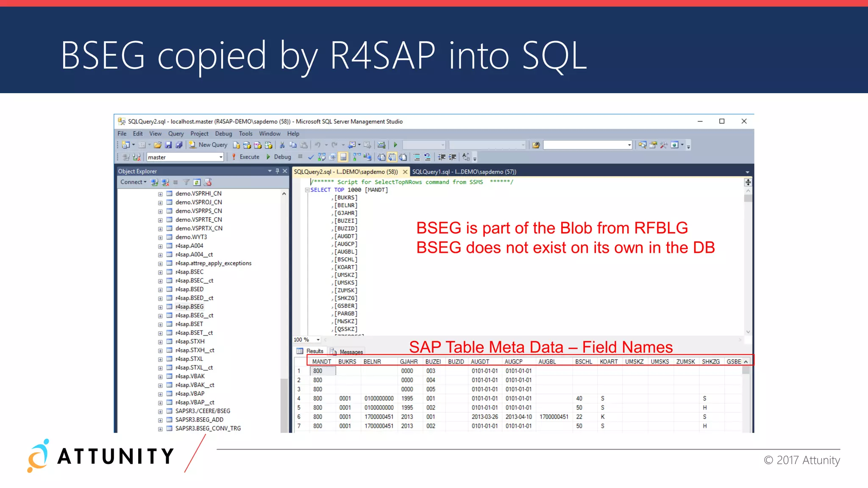Click the Save disk icon
868x488 pixels.
(168, 145)
